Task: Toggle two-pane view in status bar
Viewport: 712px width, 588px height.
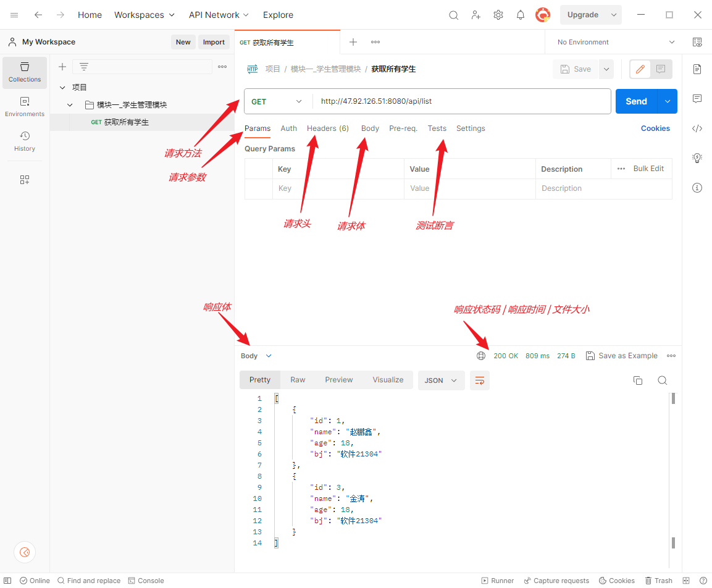Action: 686,581
